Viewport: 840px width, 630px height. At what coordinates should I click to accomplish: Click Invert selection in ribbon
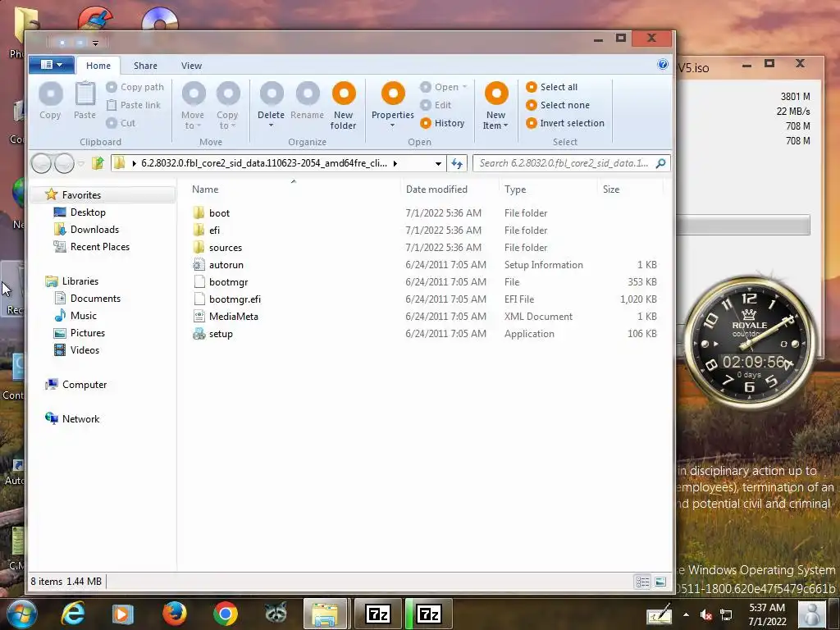pyautogui.click(x=565, y=123)
